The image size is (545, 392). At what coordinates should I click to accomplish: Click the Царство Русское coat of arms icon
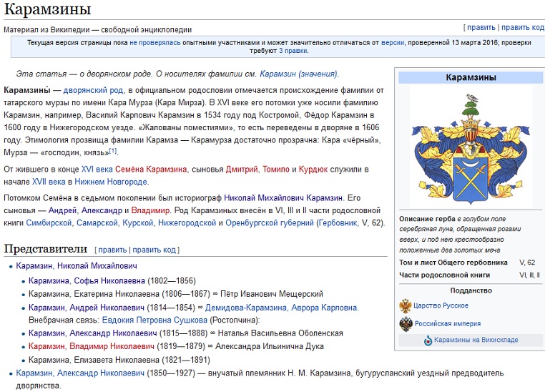coord(406,306)
